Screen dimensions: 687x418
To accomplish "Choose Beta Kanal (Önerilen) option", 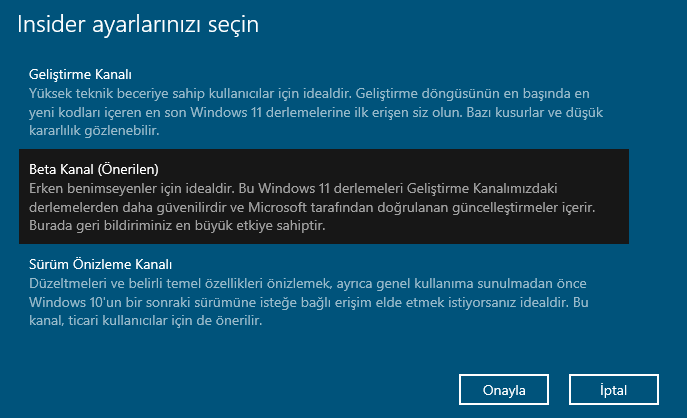I will coord(323,197).
